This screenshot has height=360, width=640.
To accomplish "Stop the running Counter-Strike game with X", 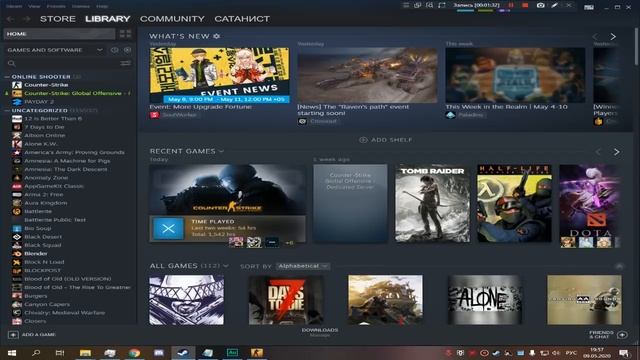I will [168, 229].
